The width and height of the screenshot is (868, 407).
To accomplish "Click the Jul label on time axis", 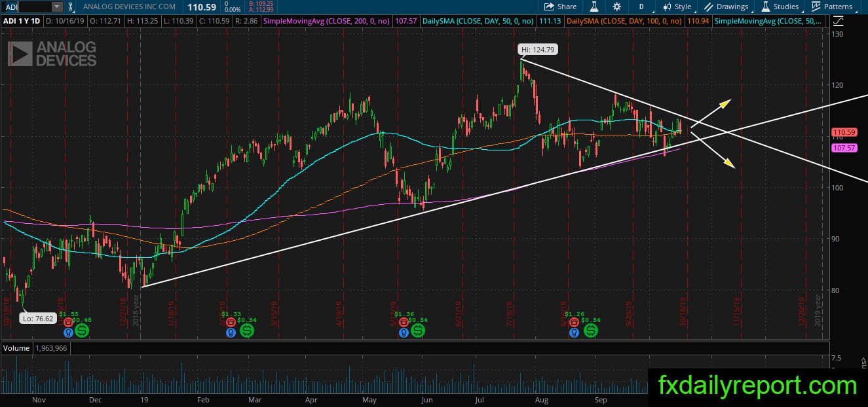I will [x=480, y=399].
